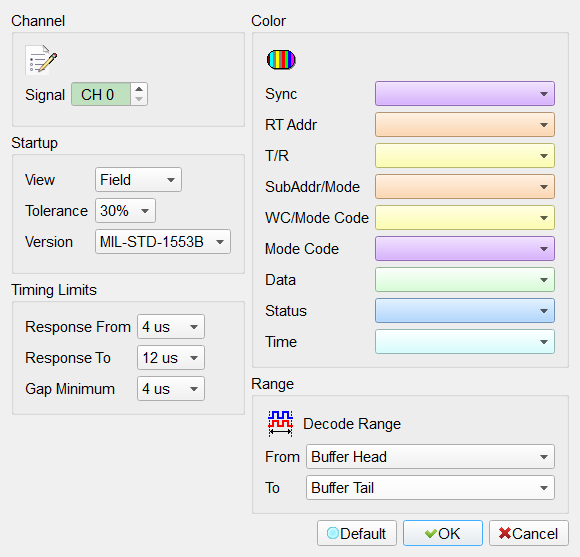Click the Tolerance label text
This screenshot has width=580, height=557.
click(56, 211)
